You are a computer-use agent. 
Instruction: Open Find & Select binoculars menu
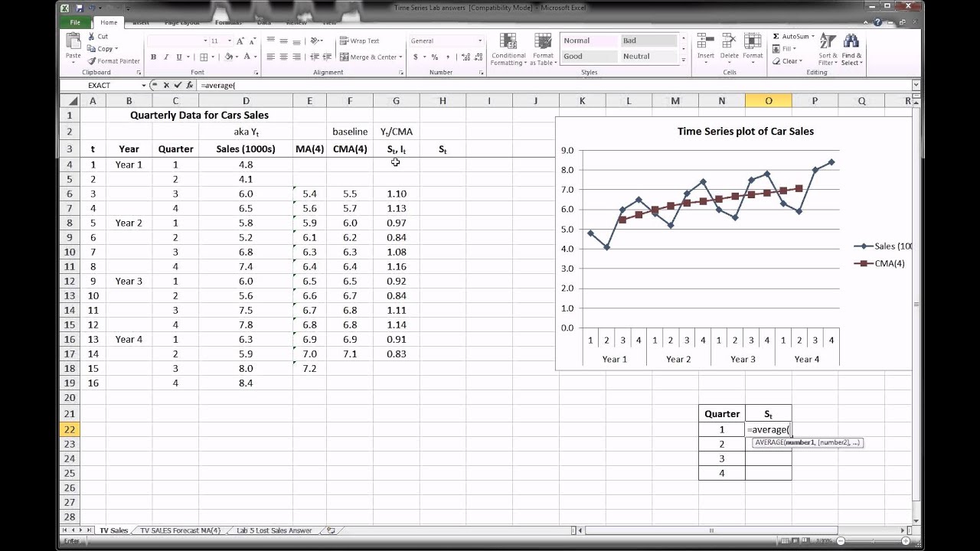851,49
